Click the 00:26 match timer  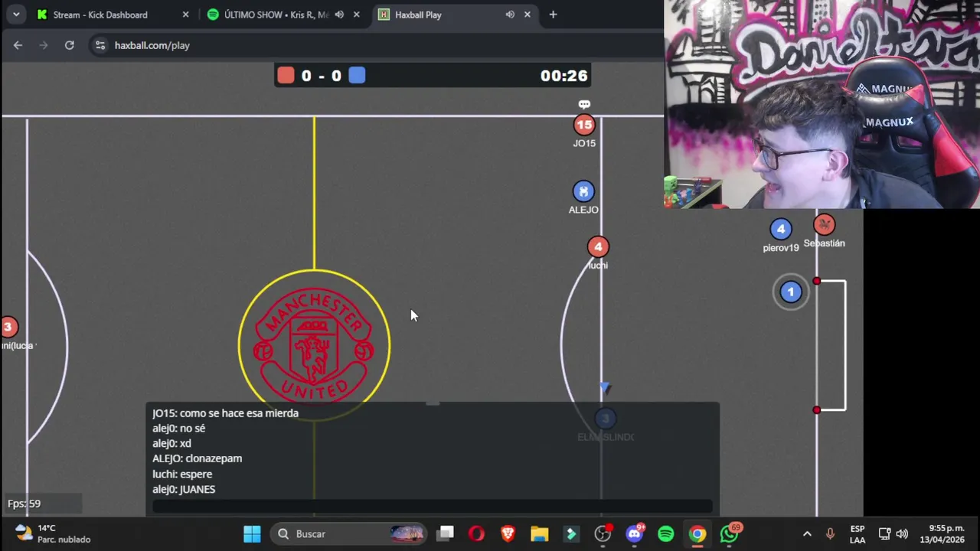[x=563, y=75]
